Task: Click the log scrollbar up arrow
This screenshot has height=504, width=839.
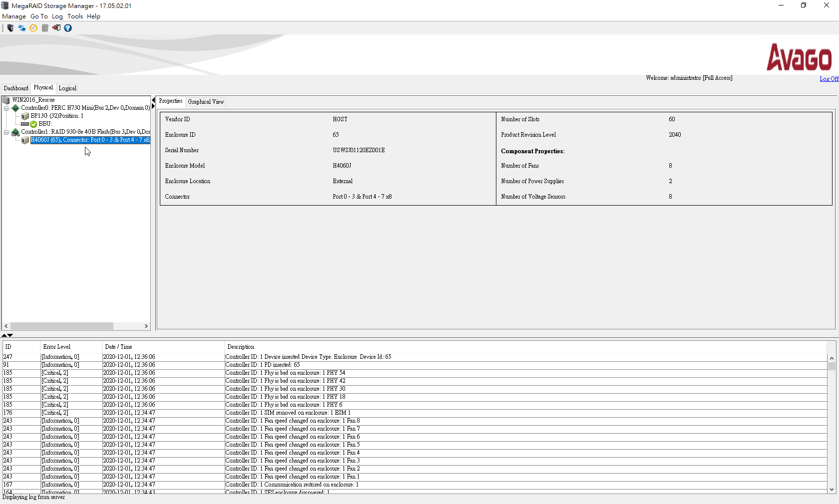Action: (x=832, y=358)
